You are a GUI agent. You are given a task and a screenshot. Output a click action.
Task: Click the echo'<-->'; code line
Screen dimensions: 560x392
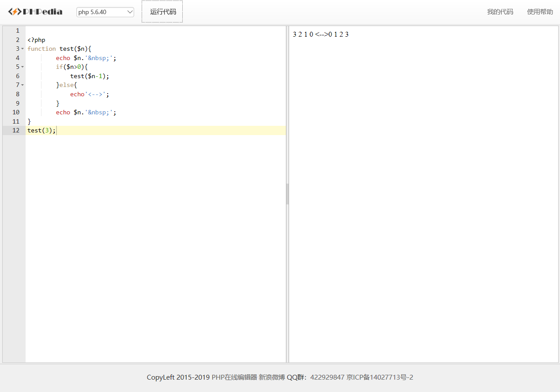(90, 94)
